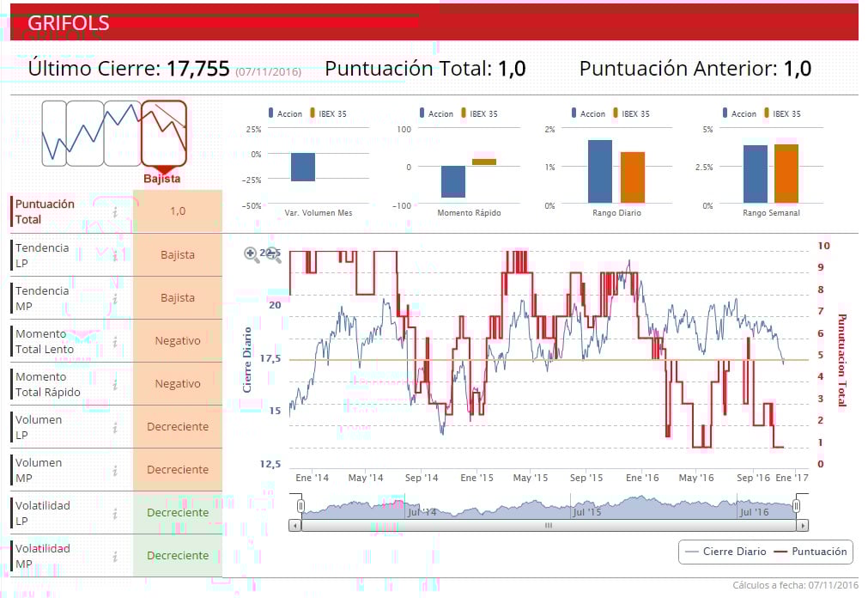Click the horizontal scrollbar thumb grip
Viewport: 868px width, 598px height.
coord(548,525)
